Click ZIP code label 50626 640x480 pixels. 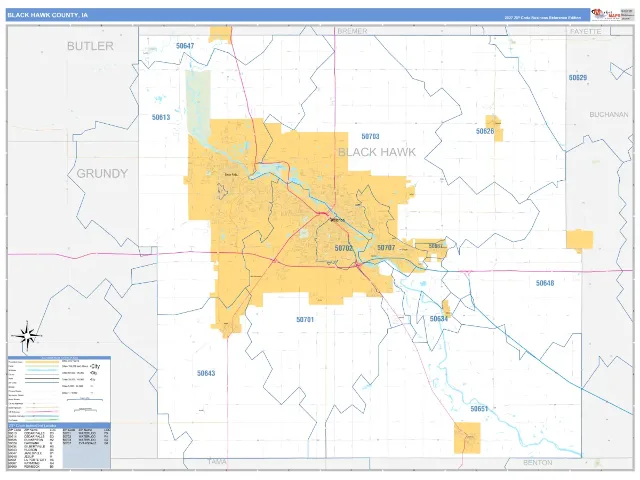(485, 131)
